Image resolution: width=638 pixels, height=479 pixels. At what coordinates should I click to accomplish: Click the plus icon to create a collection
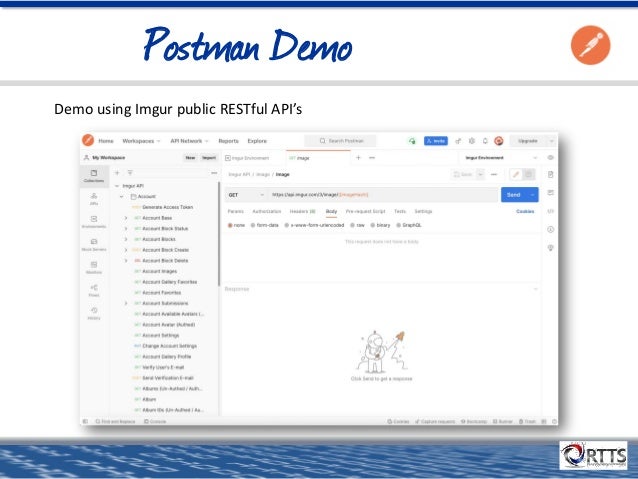click(117, 173)
